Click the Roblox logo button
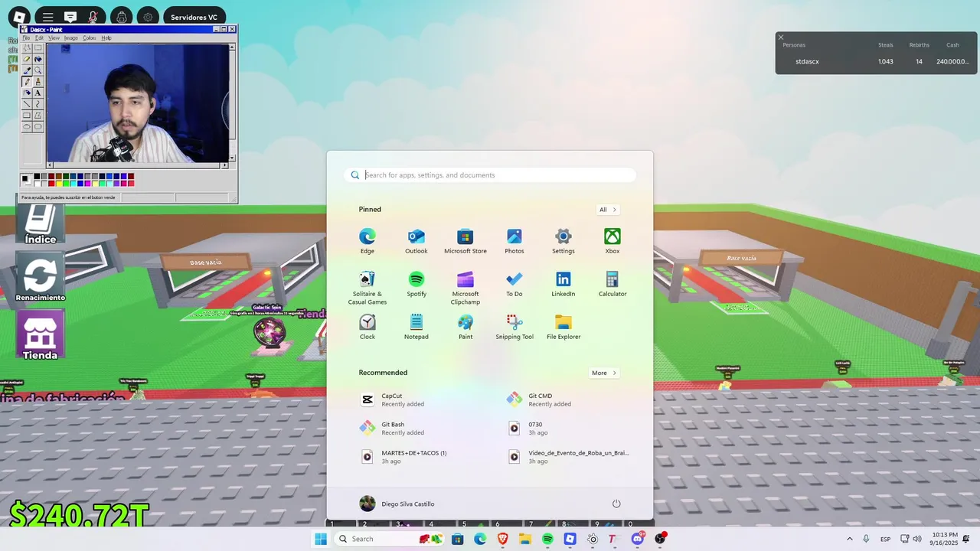Viewport: 980px width, 551px height. pyautogui.click(x=20, y=17)
